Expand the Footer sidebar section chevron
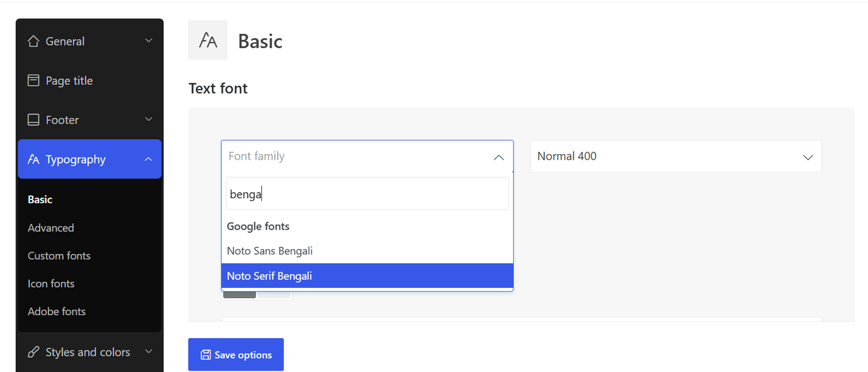 149,120
